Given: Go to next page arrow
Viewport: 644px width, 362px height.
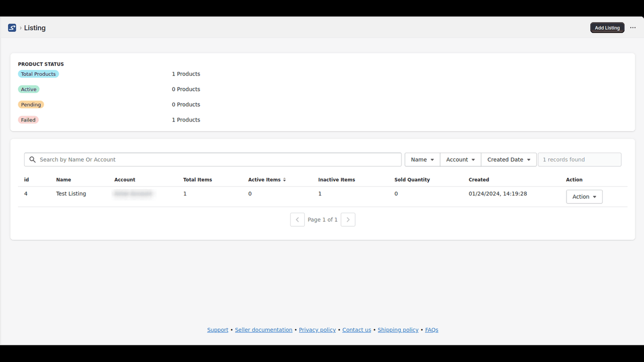Looking at the screenshot, I should pos(348,220).
